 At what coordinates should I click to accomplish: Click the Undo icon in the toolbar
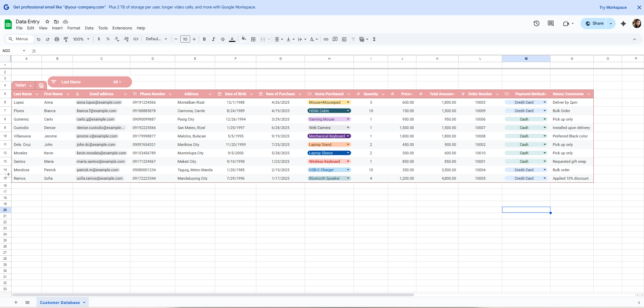click(38, 39)
